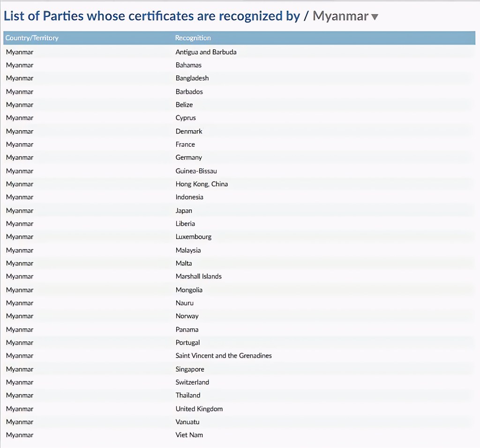Click the Japan recognition row
This screenshot has height=448, width=480.
tap(184, 211)
